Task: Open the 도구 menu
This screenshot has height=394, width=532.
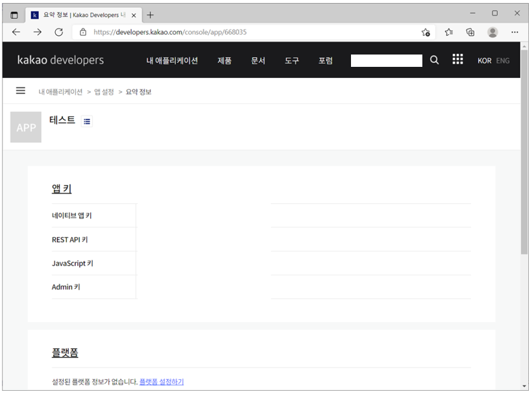Action: (x=292, y=61)
